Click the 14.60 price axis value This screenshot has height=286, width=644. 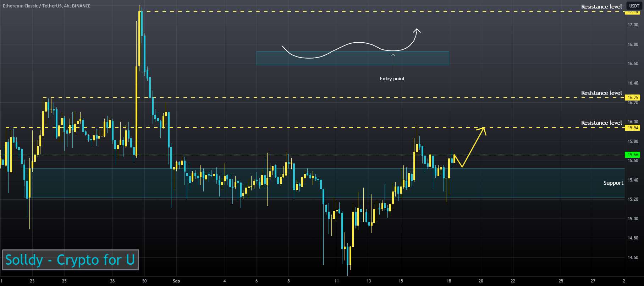tap(633, 258)
